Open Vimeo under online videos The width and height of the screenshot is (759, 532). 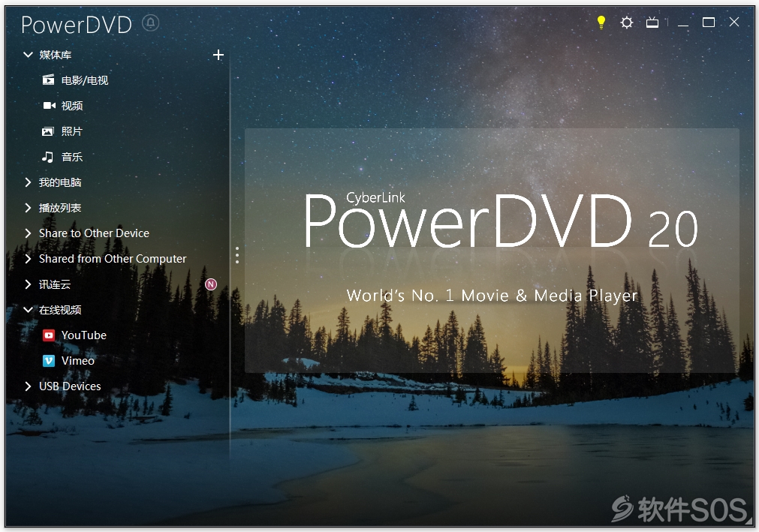tap(78, 361)
